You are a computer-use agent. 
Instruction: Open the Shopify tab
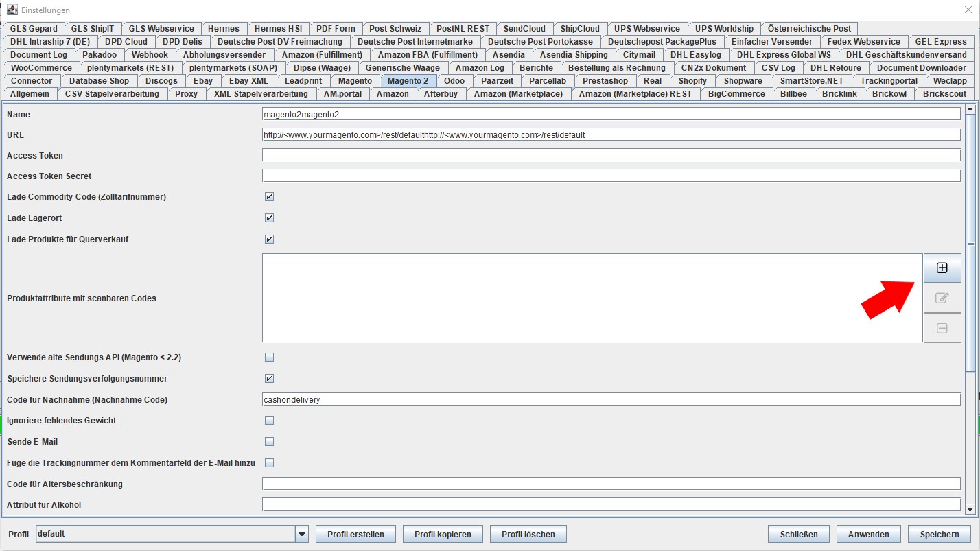coord(692,81)
